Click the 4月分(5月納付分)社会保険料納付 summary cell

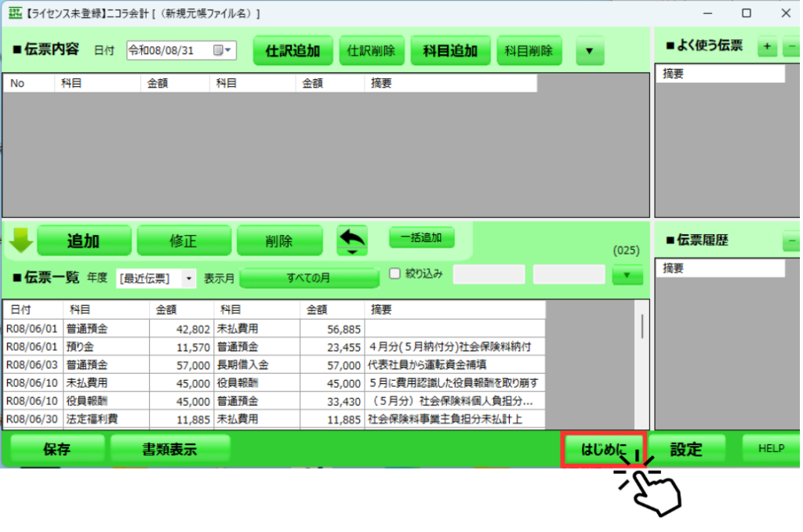tap(455, 347)
